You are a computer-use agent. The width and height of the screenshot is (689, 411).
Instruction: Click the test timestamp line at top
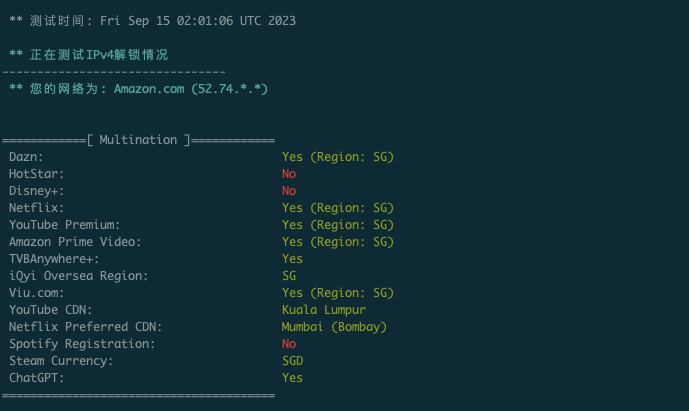point(152,20)
